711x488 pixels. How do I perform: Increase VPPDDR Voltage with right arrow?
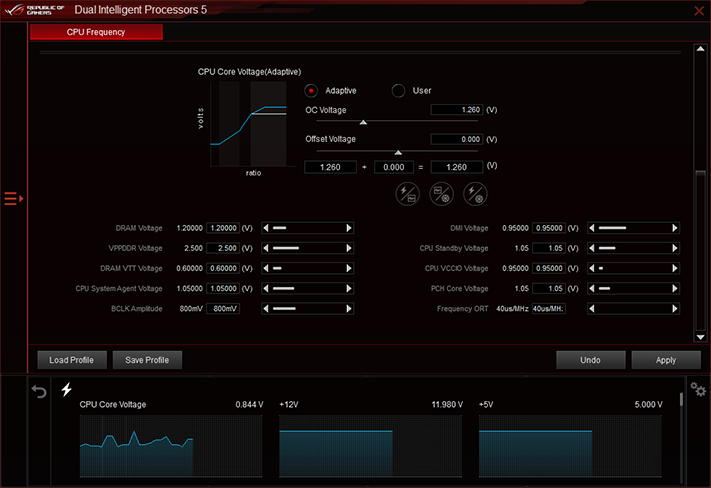[349, 248]
